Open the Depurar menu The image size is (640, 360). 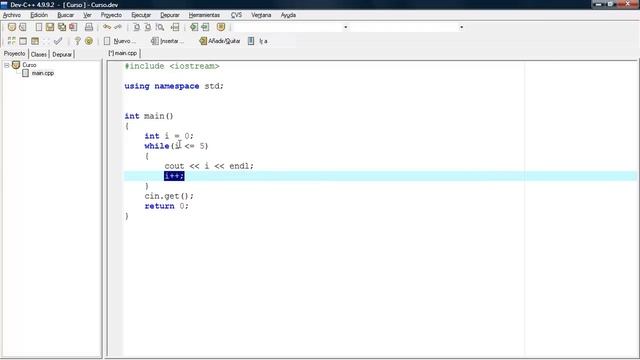169,15
